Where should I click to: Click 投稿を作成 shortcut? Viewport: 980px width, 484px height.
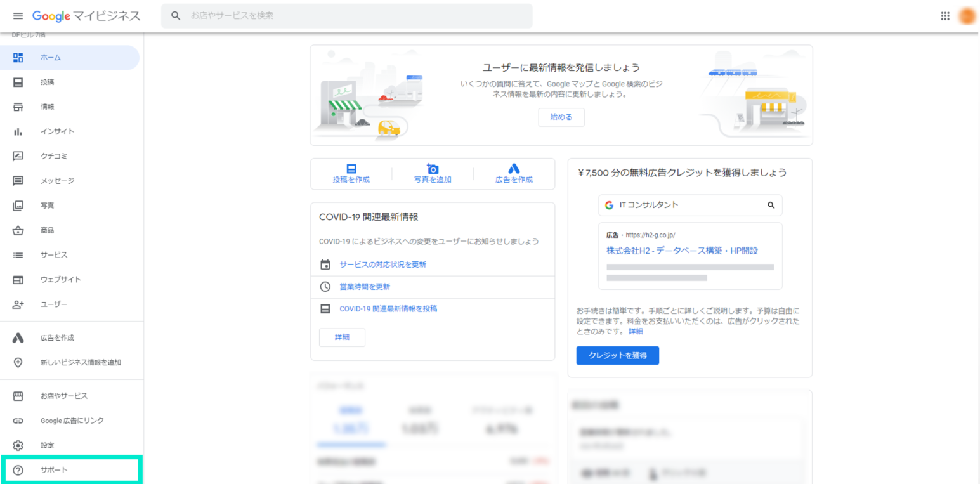351,174
